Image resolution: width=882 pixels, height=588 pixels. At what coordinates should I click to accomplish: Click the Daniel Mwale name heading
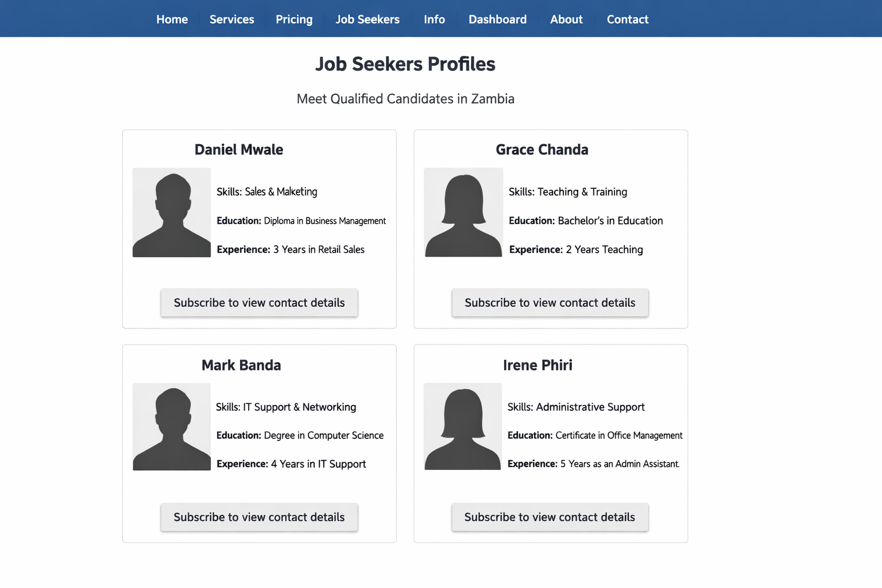[x=239, y=150]
